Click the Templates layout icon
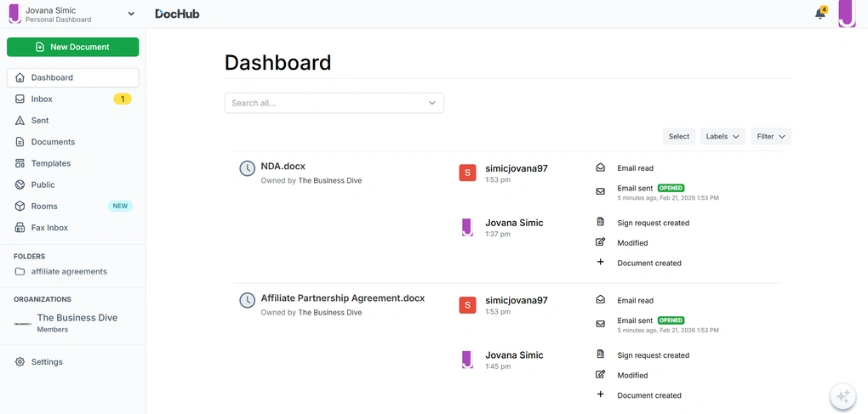868x414 pixels. click(x=20, y=163)
